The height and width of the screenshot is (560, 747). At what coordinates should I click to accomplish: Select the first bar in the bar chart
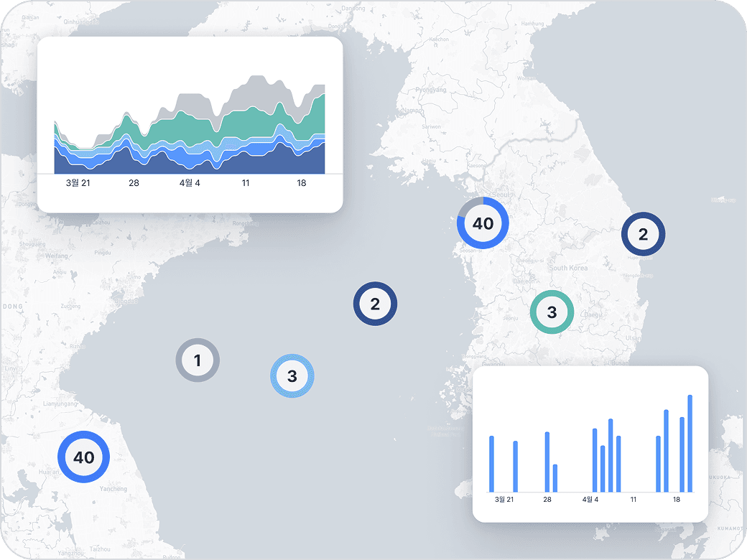(x=491, y=463)
